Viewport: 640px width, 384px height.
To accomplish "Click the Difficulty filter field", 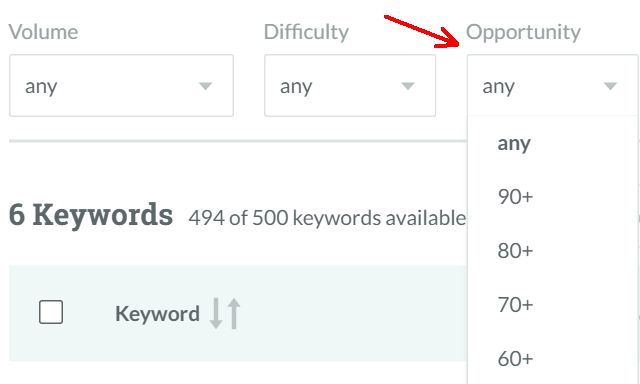I will (x=350, y=86).
